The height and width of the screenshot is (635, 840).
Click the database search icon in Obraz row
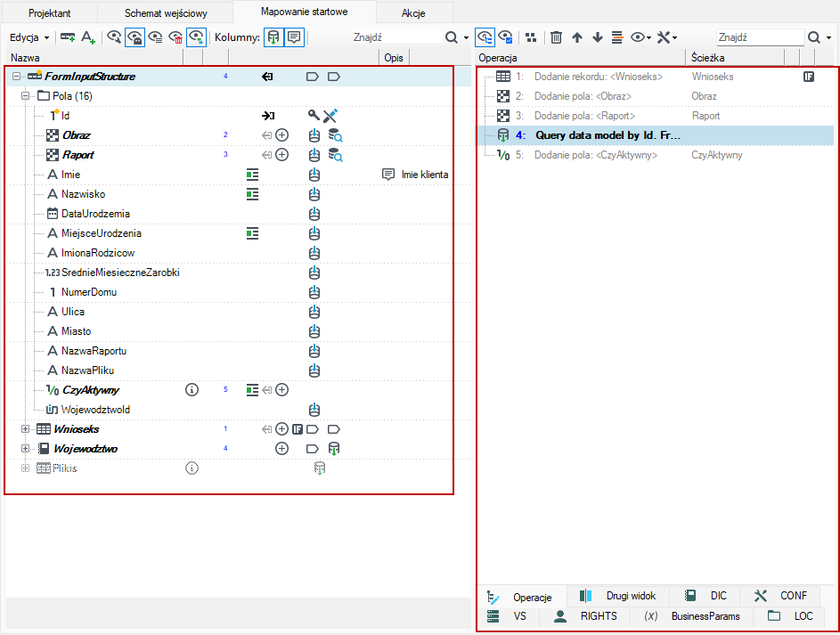[335, 135]
